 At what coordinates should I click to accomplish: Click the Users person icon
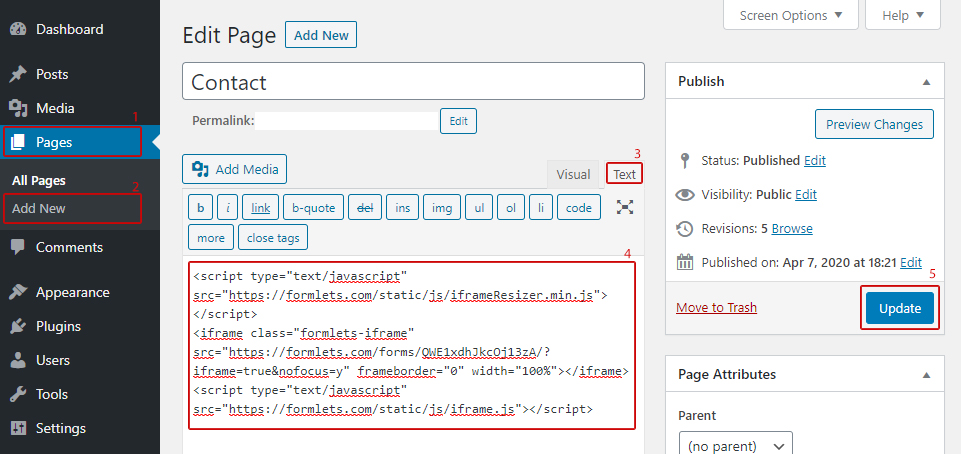click(18, 360)
